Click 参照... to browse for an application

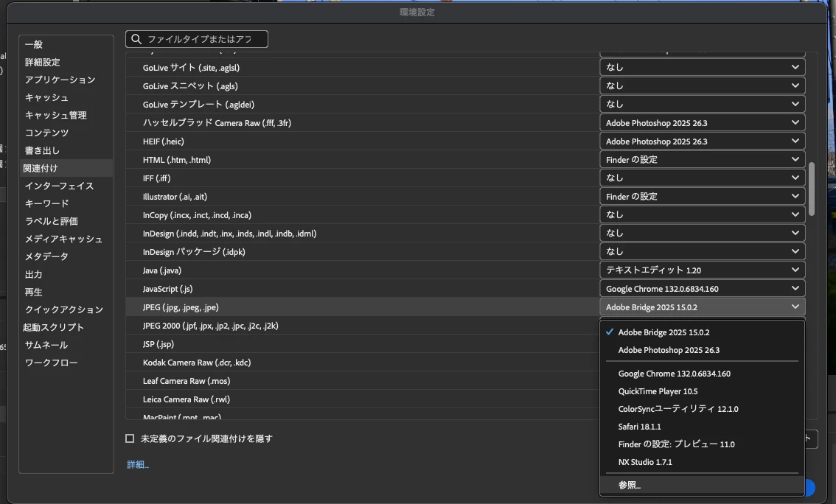pyautogui.click(x=702, y=486)
